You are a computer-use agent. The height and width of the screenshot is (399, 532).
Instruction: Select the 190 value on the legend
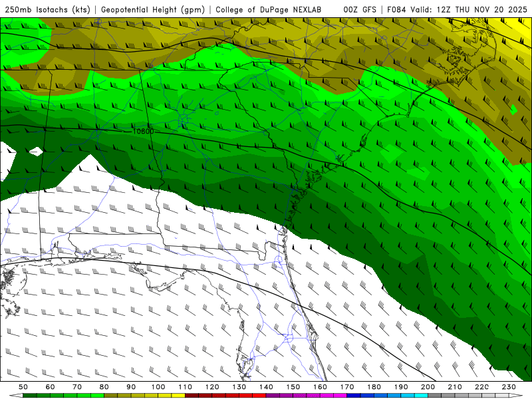[401, 387]
